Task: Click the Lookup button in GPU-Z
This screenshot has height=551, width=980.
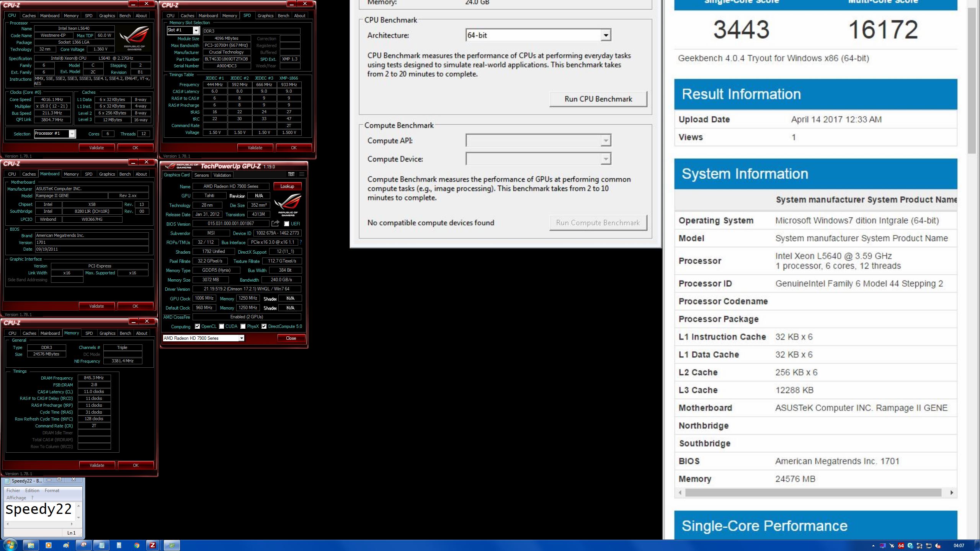Action: pyautogui.click(x=287, y=186)
